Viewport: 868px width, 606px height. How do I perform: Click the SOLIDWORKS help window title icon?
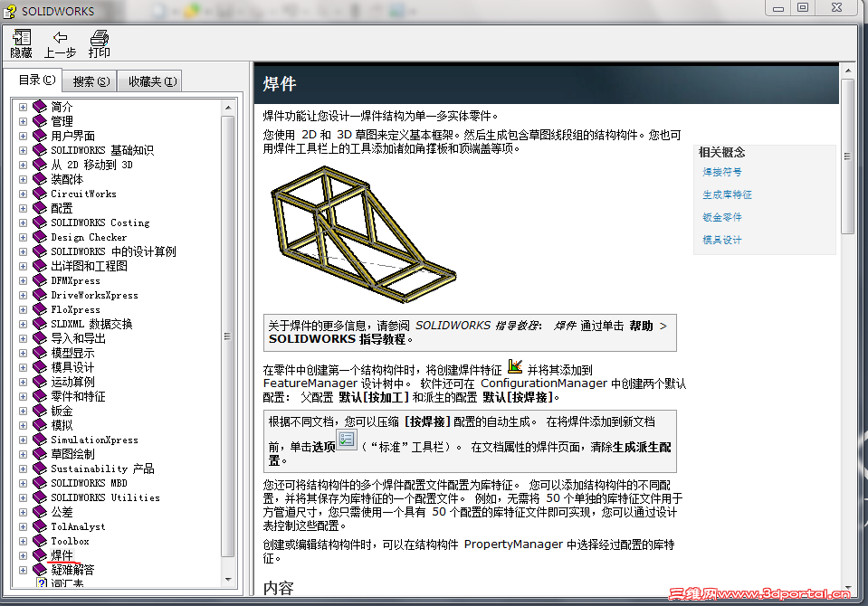[10, 11]
